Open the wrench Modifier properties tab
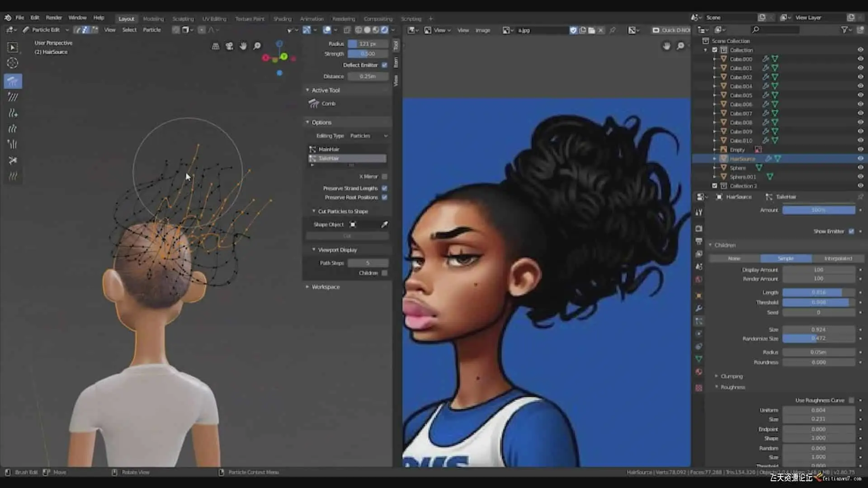 [699, 308]
